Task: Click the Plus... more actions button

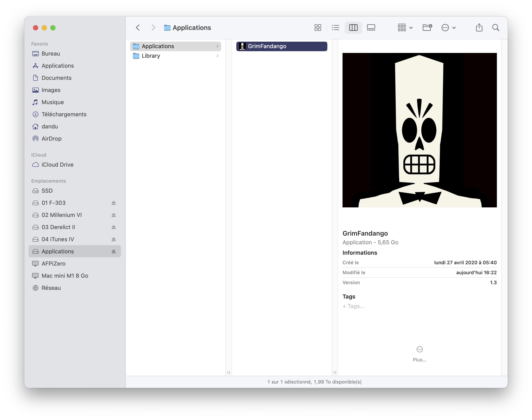Action: [419, 354]
